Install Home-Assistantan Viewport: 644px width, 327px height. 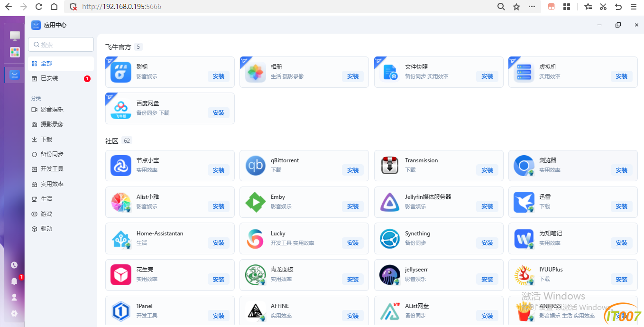click(x=219, y=243)
